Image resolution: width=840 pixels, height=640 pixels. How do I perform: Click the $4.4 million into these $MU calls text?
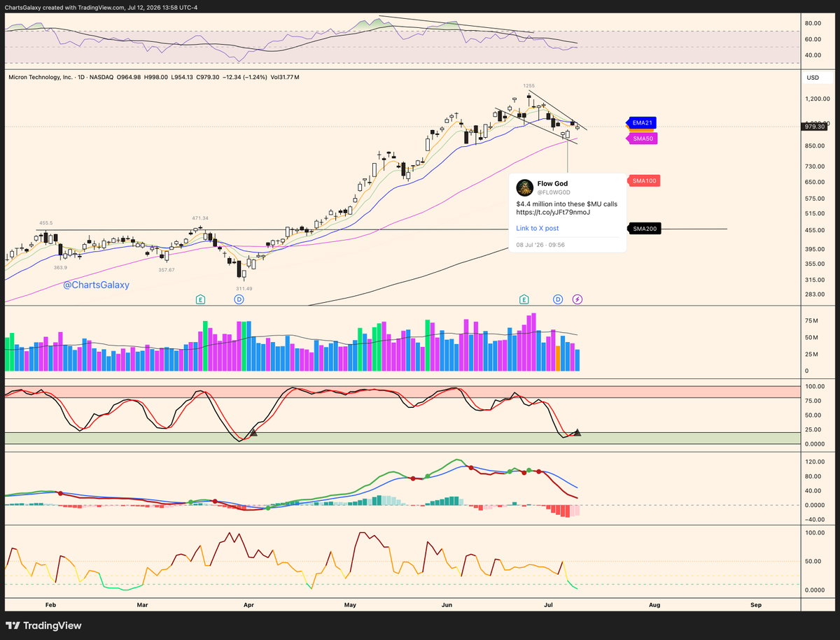coord(567,204)
